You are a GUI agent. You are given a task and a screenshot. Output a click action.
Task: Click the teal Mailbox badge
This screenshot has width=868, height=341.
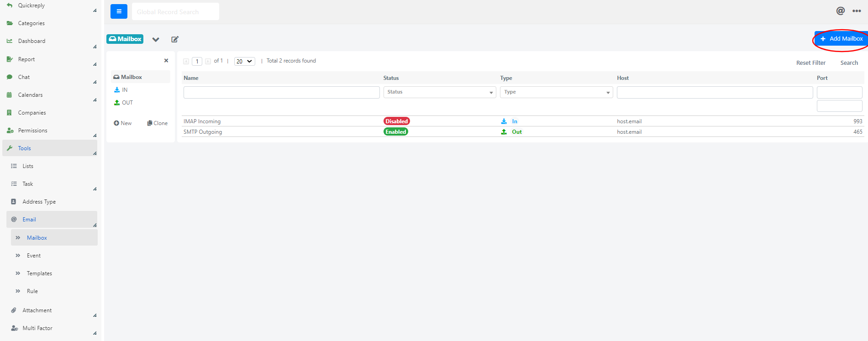click(x=125, y=39)
